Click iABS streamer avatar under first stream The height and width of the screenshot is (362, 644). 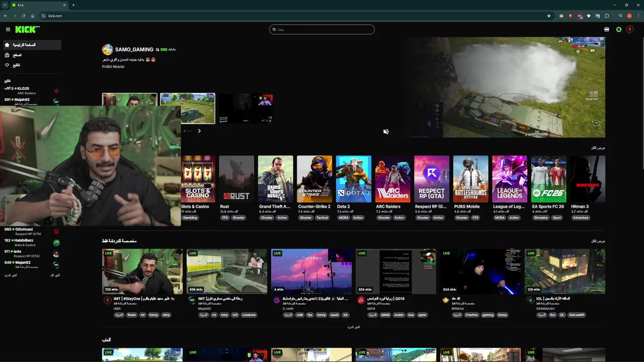pos(107,300)
